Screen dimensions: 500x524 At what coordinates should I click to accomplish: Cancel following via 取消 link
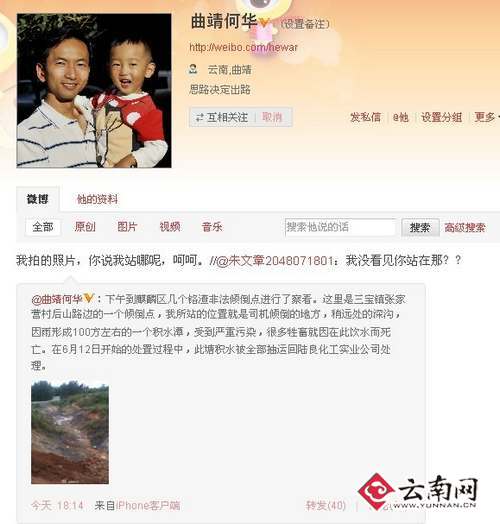pos(272,117)
